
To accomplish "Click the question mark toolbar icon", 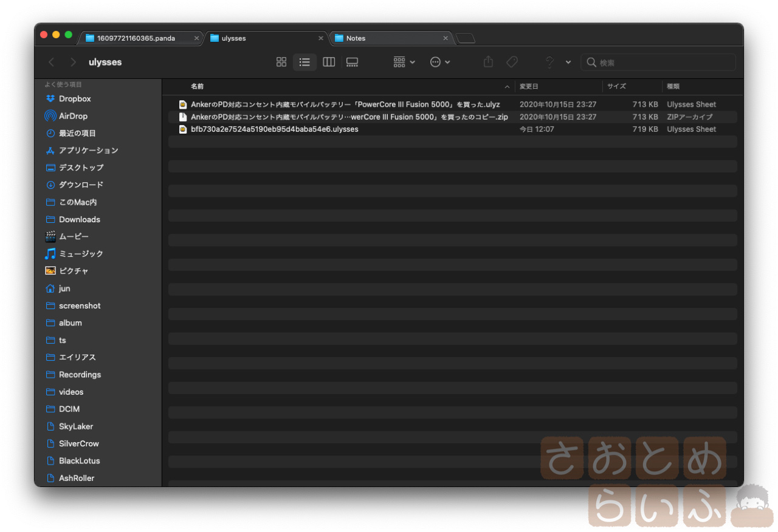I will coord(549,62).
